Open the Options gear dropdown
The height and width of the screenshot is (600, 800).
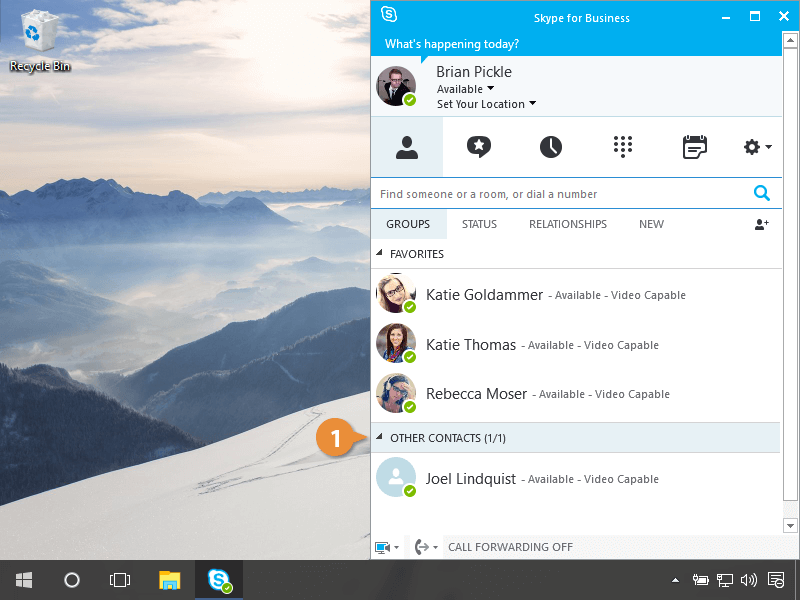click(x=757, y=147)
